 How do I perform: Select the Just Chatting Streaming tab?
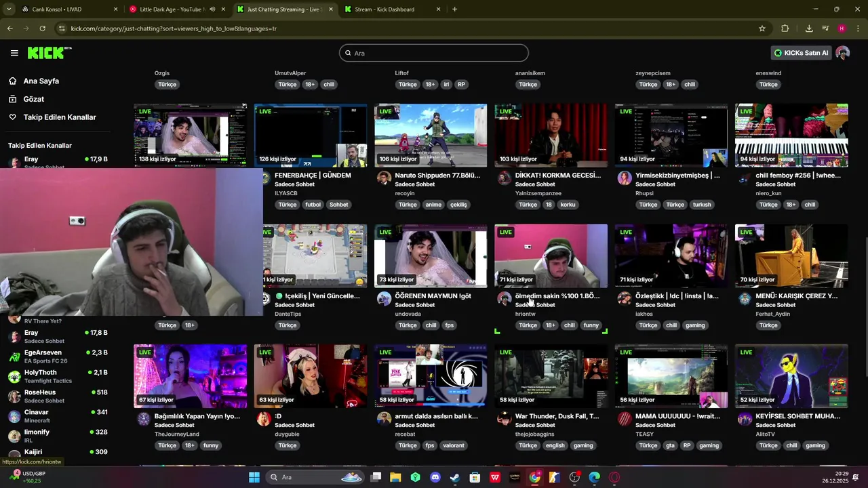tap(285, 9)
